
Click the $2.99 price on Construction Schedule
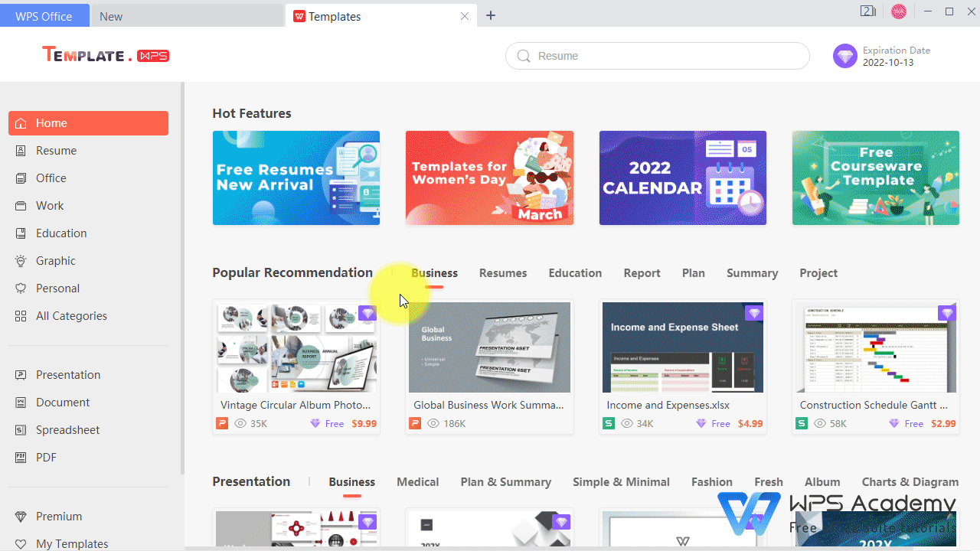[x=944, y=423]
